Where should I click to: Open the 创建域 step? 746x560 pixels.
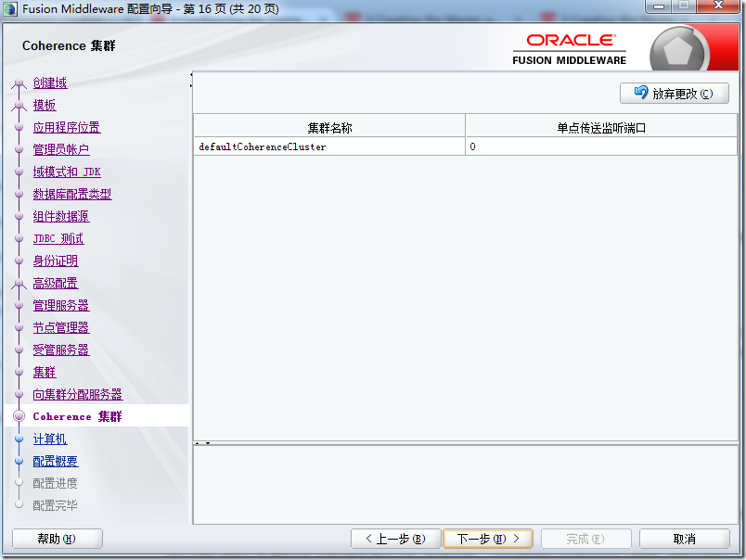[50, 83]
